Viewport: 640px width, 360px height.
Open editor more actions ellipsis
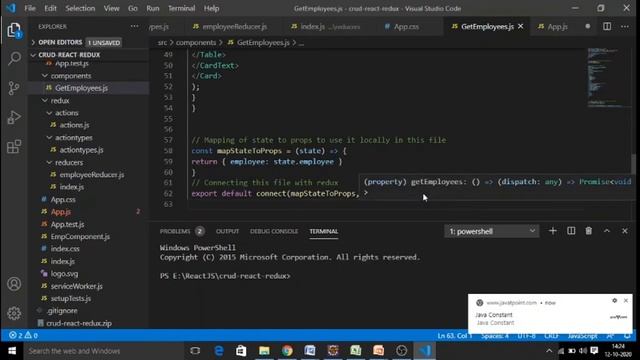click(625, 27)
